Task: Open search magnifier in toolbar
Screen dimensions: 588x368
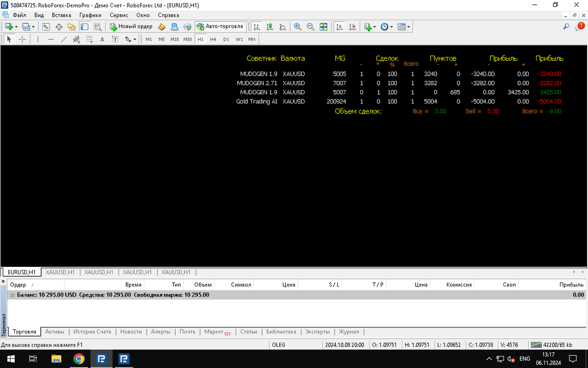Action: coord(566,26)
